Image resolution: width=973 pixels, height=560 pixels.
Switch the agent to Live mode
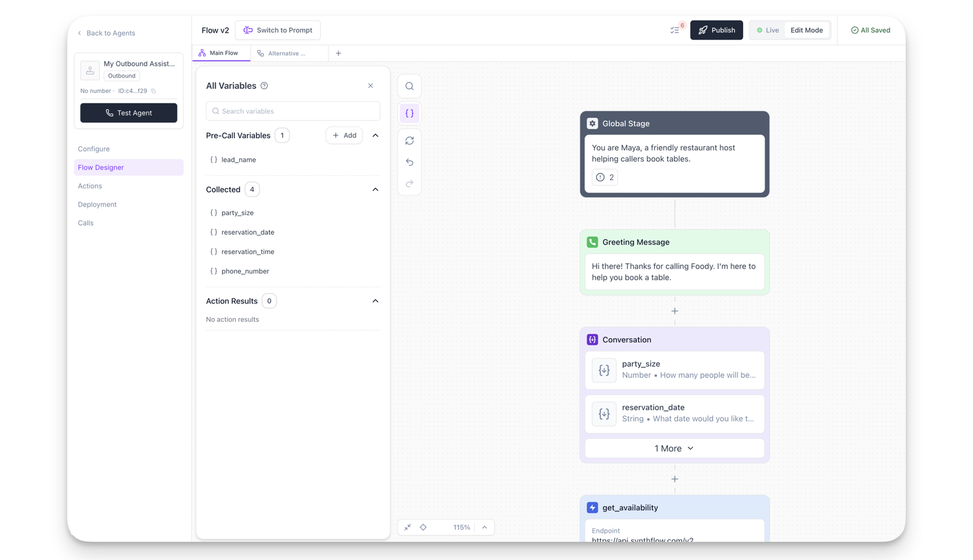767,30
